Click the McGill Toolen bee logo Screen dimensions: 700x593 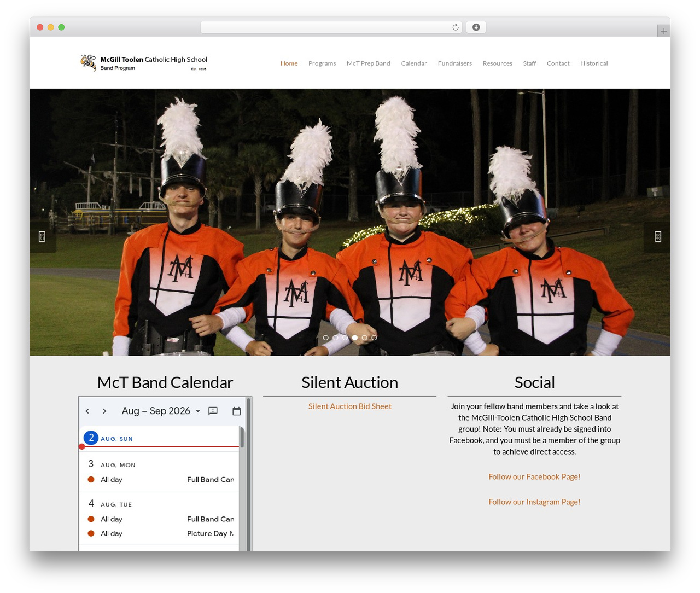coord(144,63)
